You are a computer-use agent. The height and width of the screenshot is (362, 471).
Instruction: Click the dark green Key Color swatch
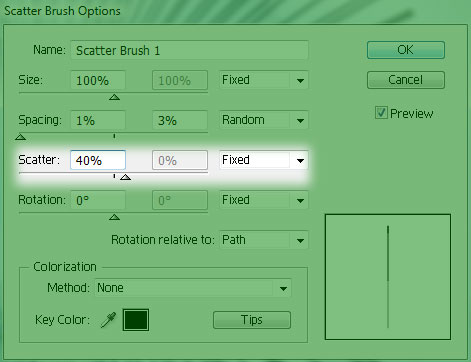(136, 320)
